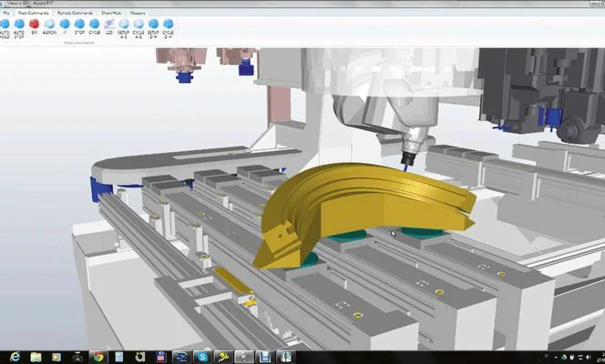This screenshot has height=364, width=605.
Task: Select the SETUP C-H command
Action: click(153, 25)
